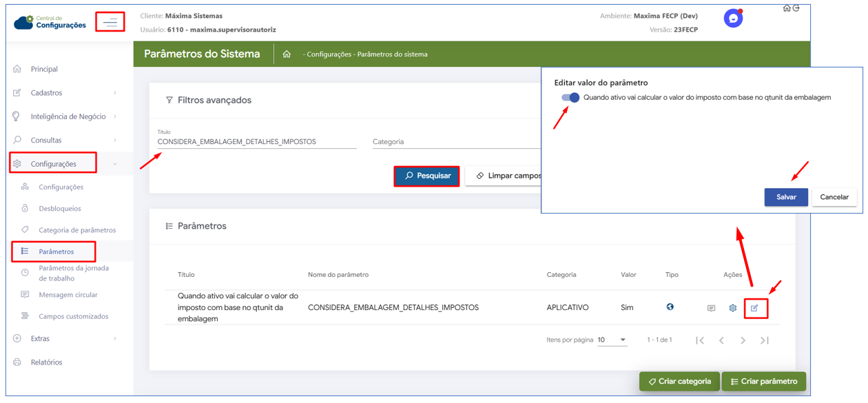Click the Pesquisar button
The image size is (868, 403).
coord(427,176)
